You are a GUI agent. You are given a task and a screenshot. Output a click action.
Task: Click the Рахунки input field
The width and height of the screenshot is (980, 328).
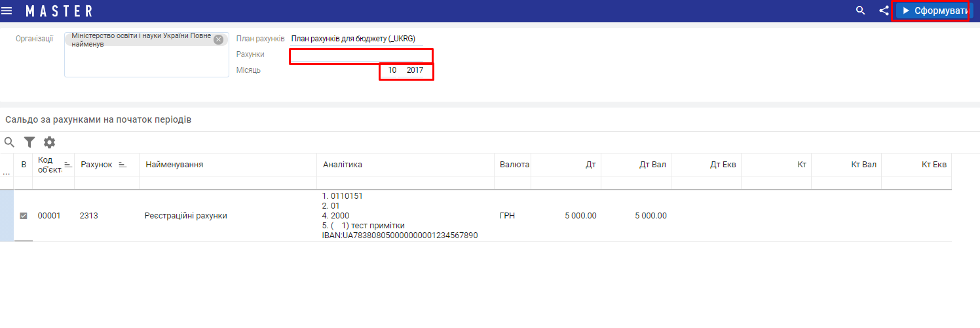point(361,55)
